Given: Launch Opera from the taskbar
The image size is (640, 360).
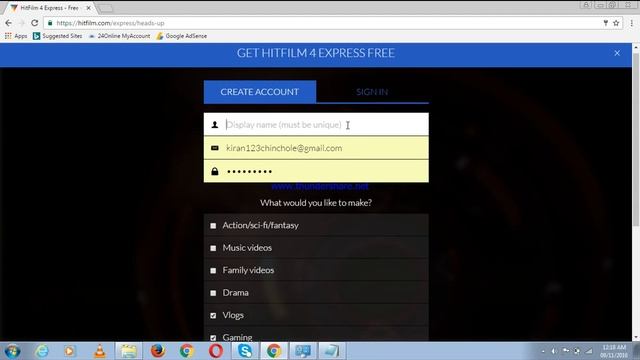Looking at the screenshot, I should tap(216, 351).
